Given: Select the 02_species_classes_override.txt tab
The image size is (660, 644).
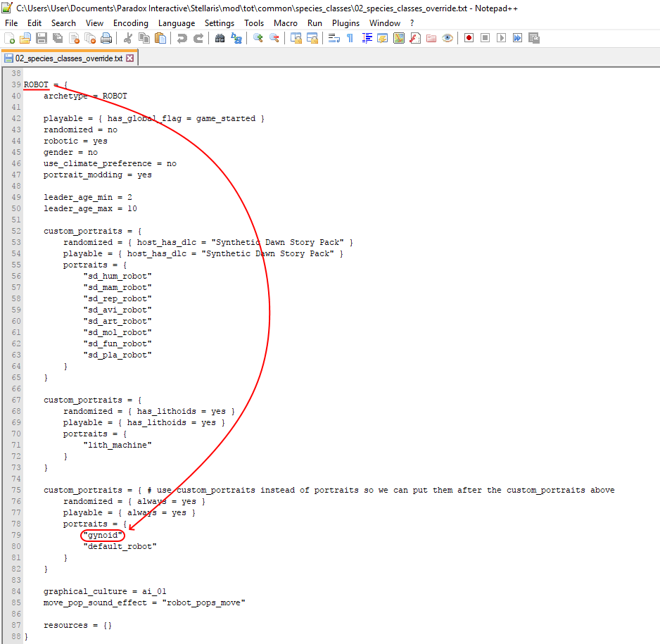Looking at the screenshot, I should point(69,58).
